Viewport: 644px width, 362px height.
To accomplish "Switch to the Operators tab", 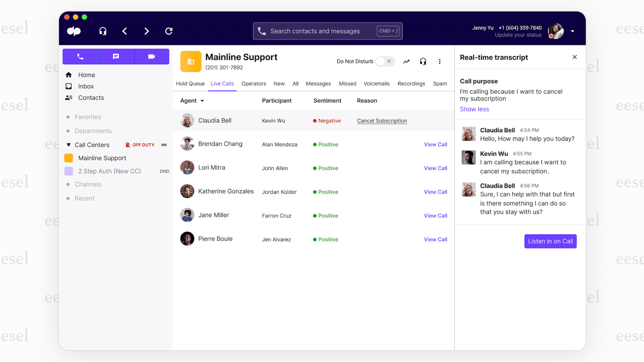I will point(254,84).
